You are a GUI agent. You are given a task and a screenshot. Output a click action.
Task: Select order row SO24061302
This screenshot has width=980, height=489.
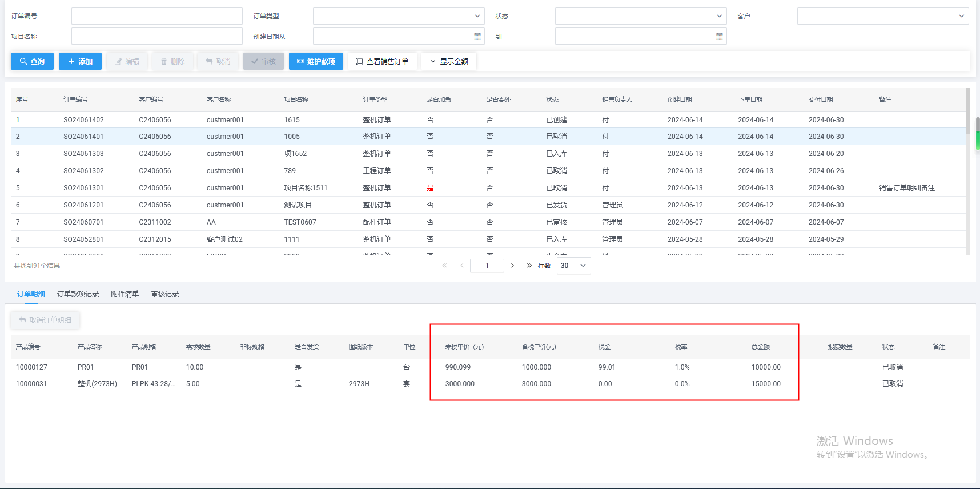click(x=488, y=171)
